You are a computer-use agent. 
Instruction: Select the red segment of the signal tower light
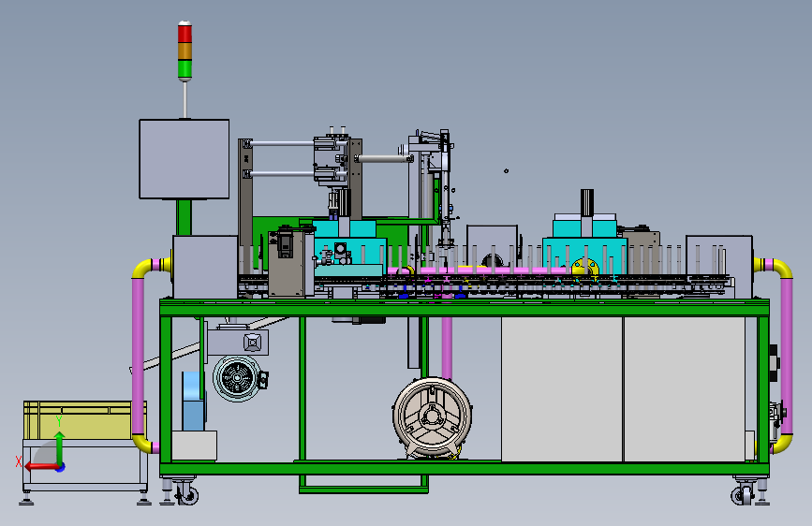(x=185, y=34)
